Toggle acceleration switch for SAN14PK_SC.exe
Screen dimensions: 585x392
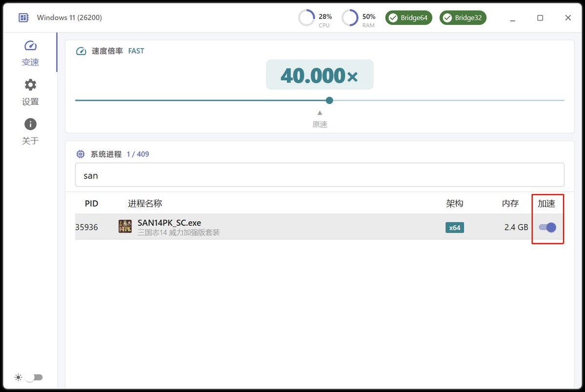pos(547,227)
